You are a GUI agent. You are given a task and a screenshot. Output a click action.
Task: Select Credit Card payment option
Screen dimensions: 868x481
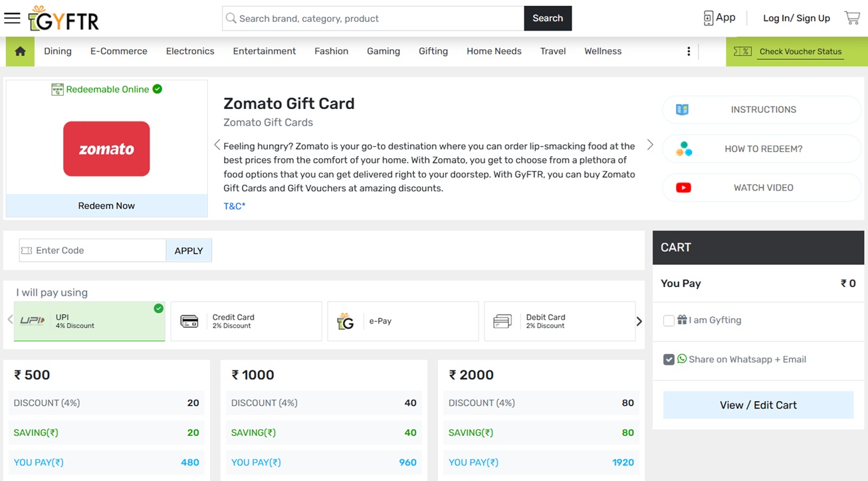coord(246,322)
